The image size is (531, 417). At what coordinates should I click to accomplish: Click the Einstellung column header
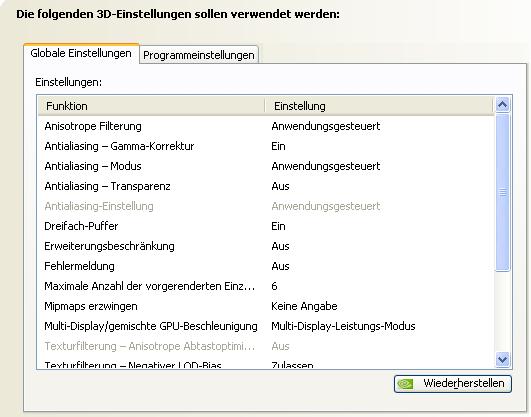click(x=379, y=106)
